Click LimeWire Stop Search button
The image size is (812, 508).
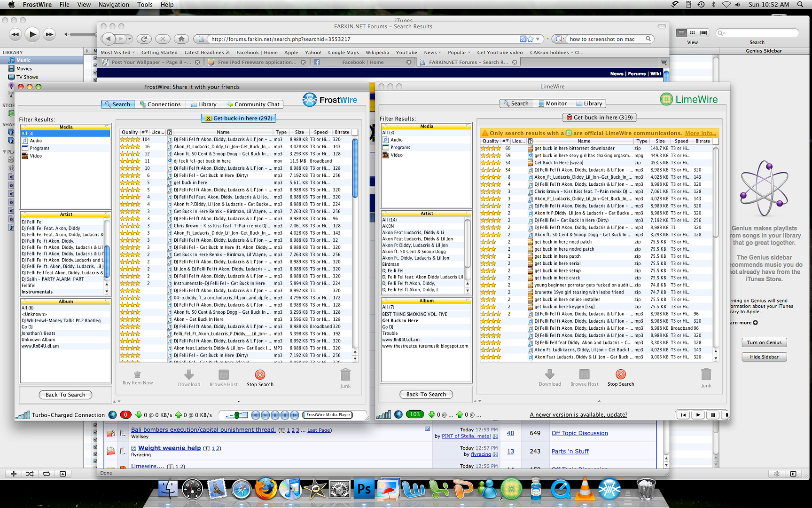[x=620, y=378]
